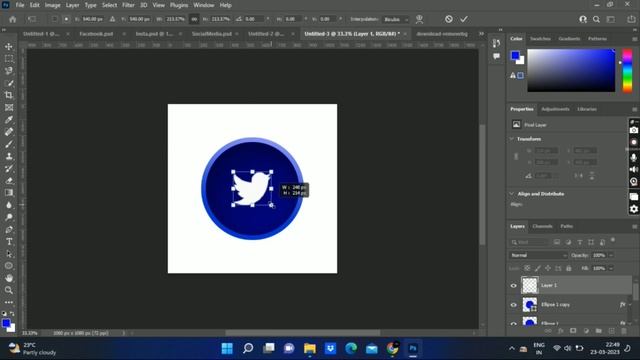The width and height of the screenshot is (640, 360).
Task: Select the Pen tool
Action: coord(9,229)
